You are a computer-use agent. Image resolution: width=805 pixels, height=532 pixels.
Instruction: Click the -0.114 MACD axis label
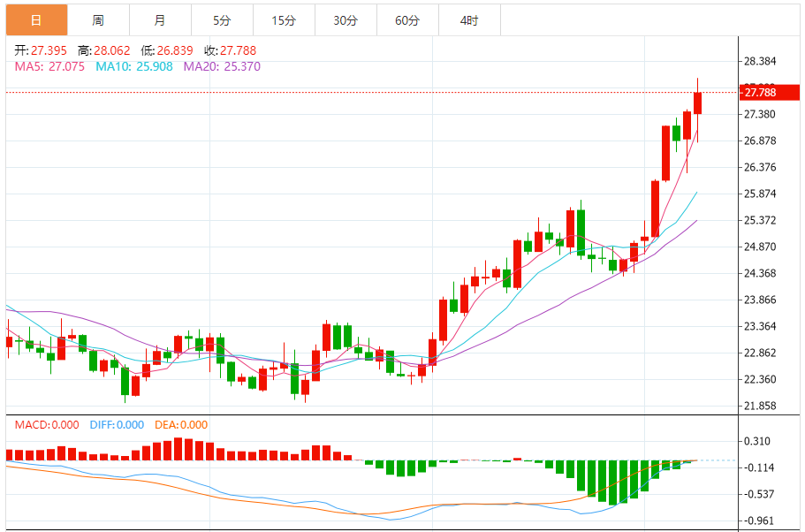pos(759,467)
